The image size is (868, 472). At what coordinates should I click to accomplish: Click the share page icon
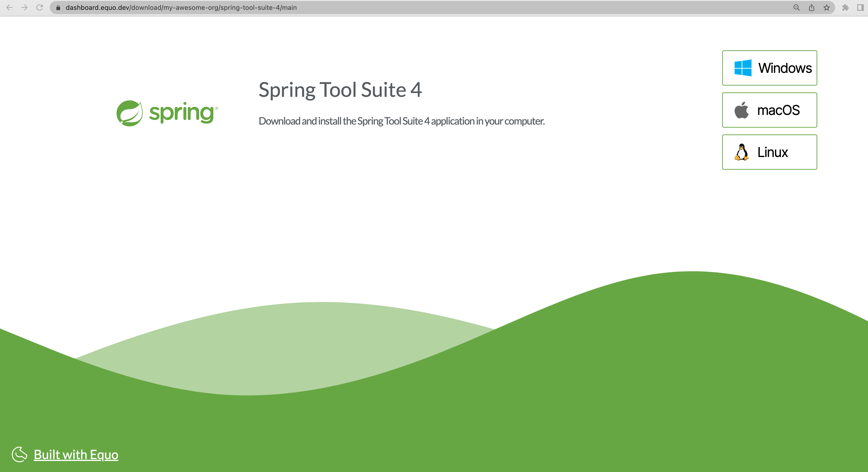coord(812,8)
